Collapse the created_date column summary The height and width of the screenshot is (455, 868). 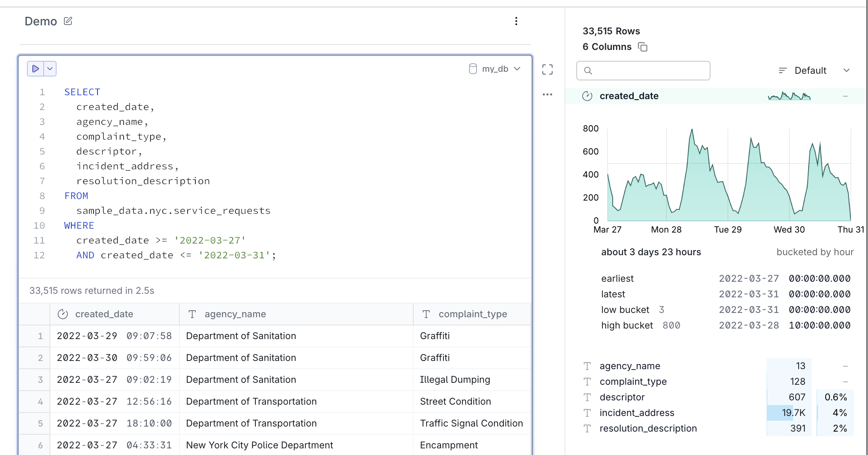[x=845, y=96]
